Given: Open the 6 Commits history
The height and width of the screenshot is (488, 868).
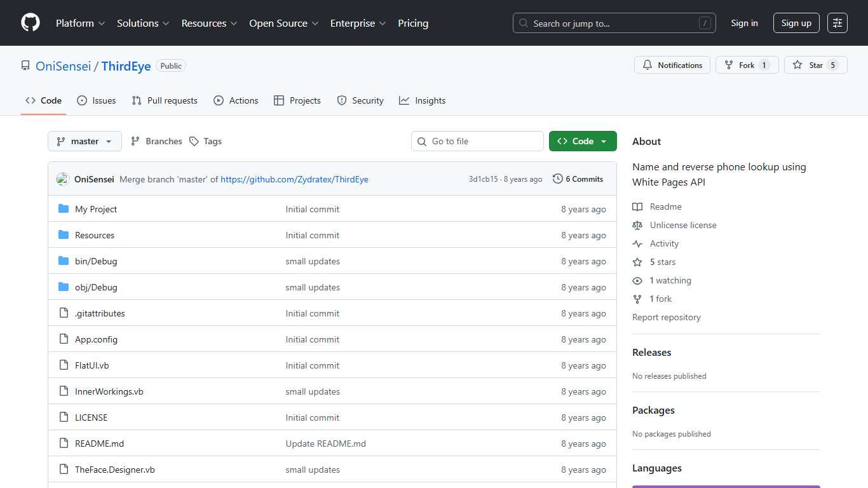Looking at the screenshot, I should [578, 179].
